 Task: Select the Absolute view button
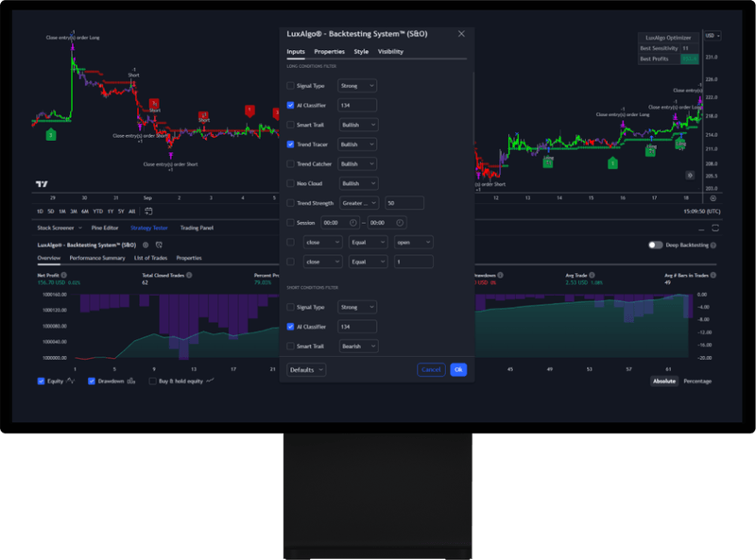pos(664,382)
